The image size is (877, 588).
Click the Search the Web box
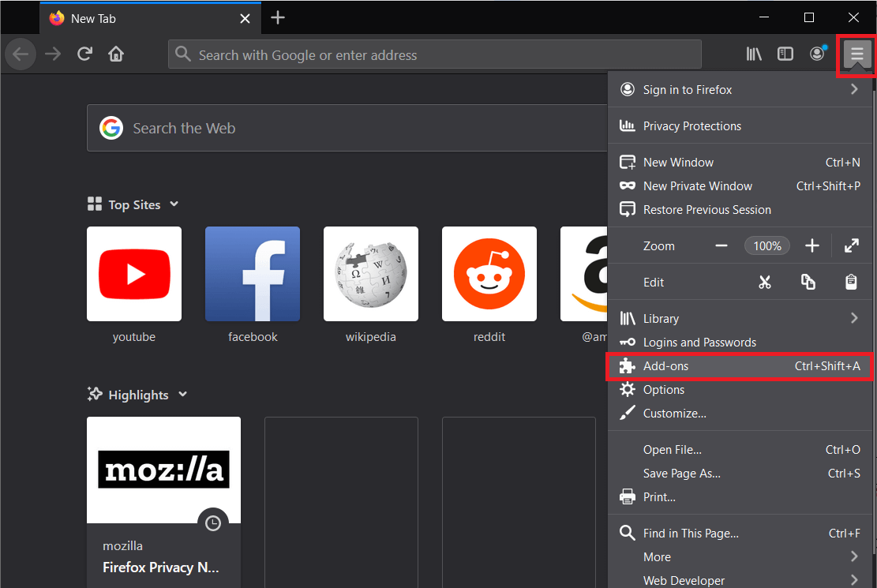click(347, 128)
